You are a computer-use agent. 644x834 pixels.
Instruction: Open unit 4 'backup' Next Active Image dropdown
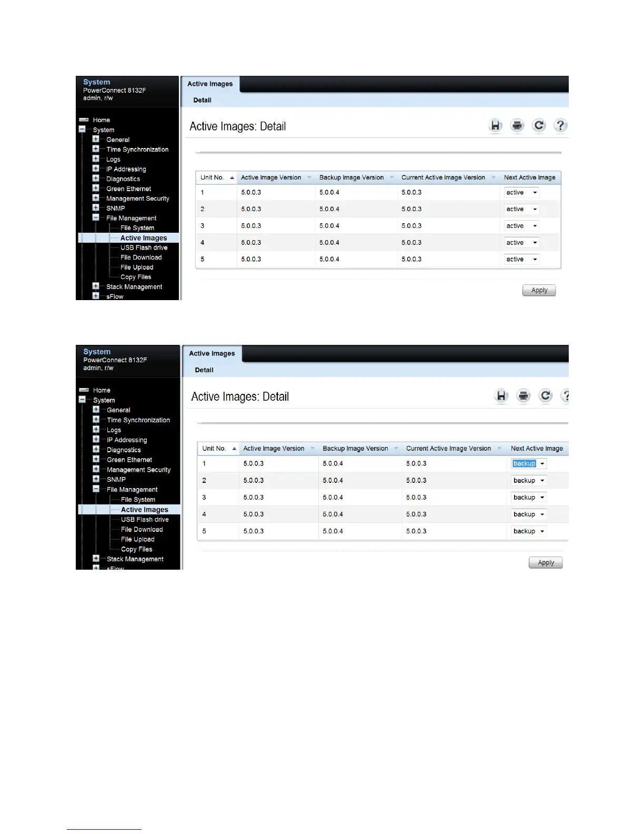point(529,514)
